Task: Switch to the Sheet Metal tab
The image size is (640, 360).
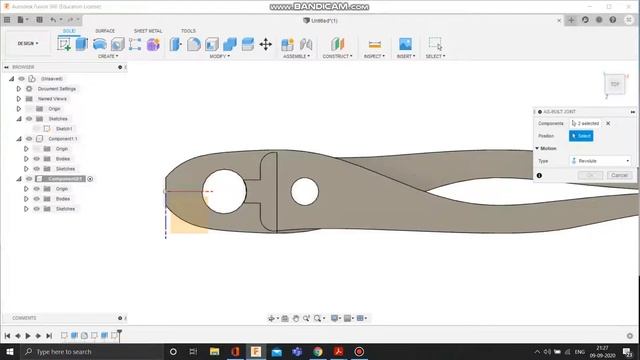Action: point(148,31)
